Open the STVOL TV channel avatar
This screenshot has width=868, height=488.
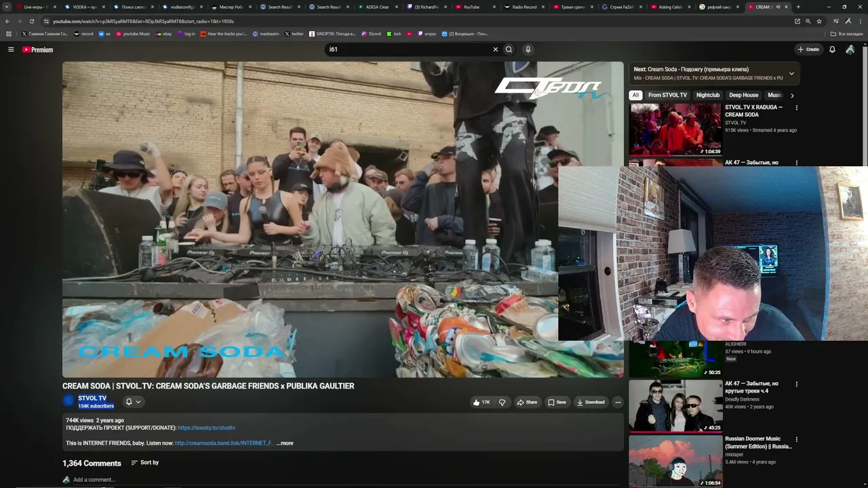click(x=68, y=401)
